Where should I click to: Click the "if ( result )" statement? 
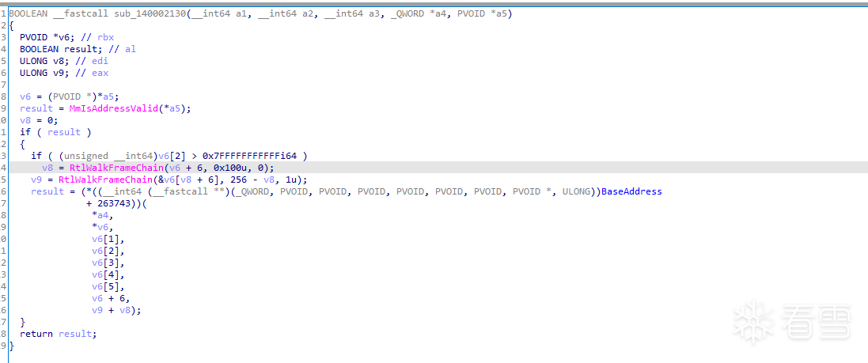pos(55,132)
